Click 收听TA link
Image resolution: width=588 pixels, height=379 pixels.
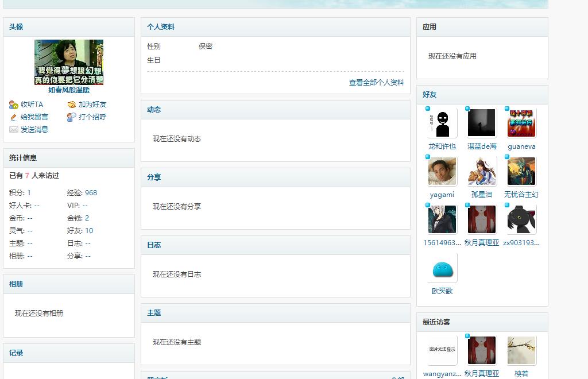pos(32,105)
